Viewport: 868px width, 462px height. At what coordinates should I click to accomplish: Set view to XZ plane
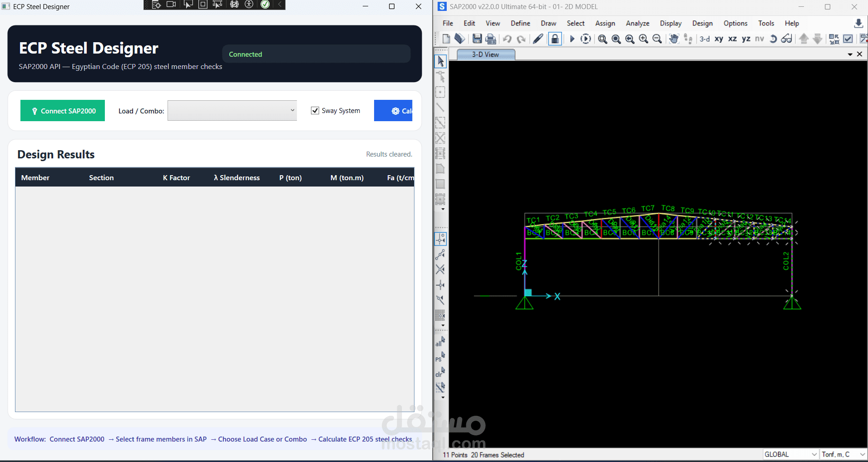[x=732, y=39]
